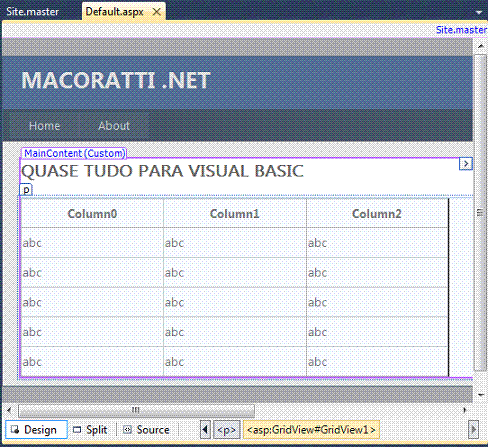Switch to Split view
The image size is (488, 447).
click(x=90, y=430)
